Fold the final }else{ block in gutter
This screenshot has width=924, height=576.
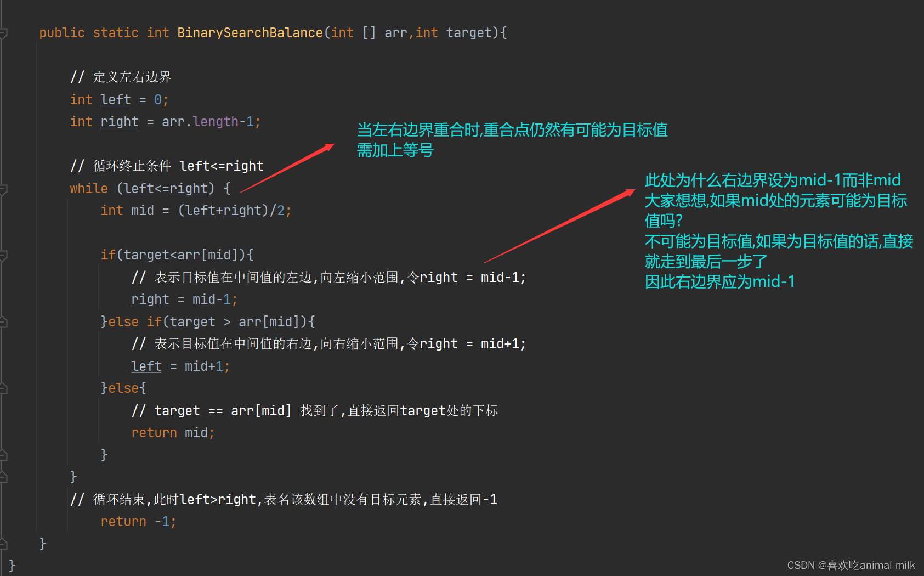point(3,388)
